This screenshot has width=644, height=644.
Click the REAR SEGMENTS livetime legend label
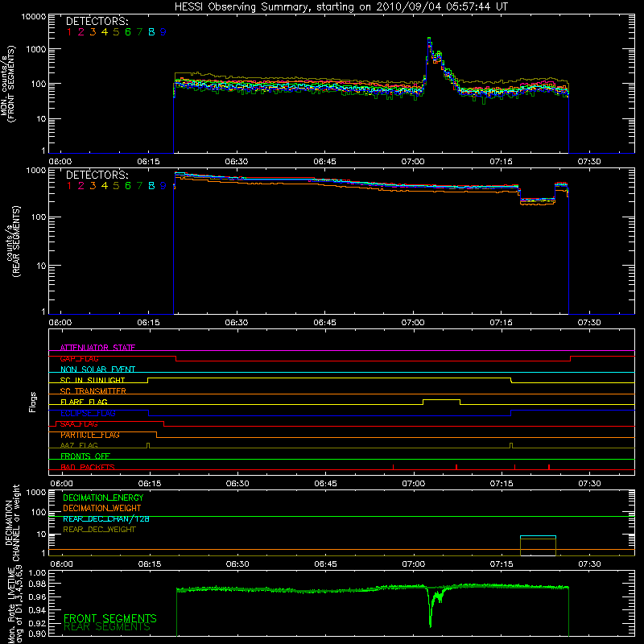tap(107, 627)
